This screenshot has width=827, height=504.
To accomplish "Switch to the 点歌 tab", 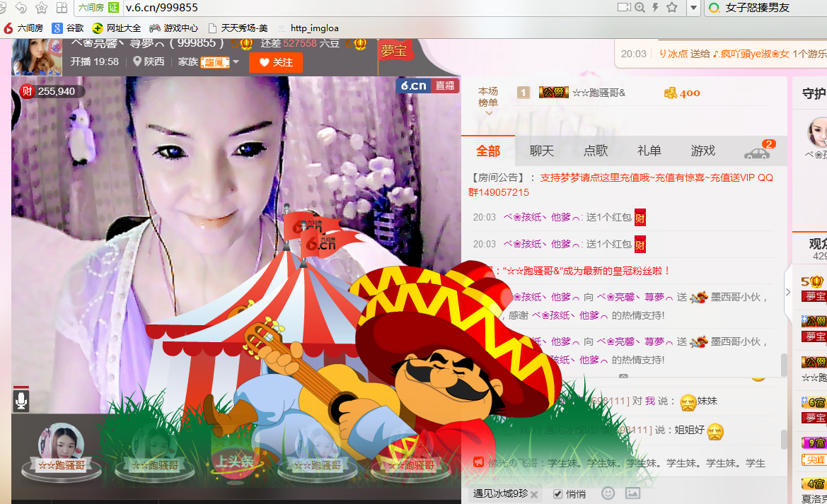I will click(x=596, y=151).
